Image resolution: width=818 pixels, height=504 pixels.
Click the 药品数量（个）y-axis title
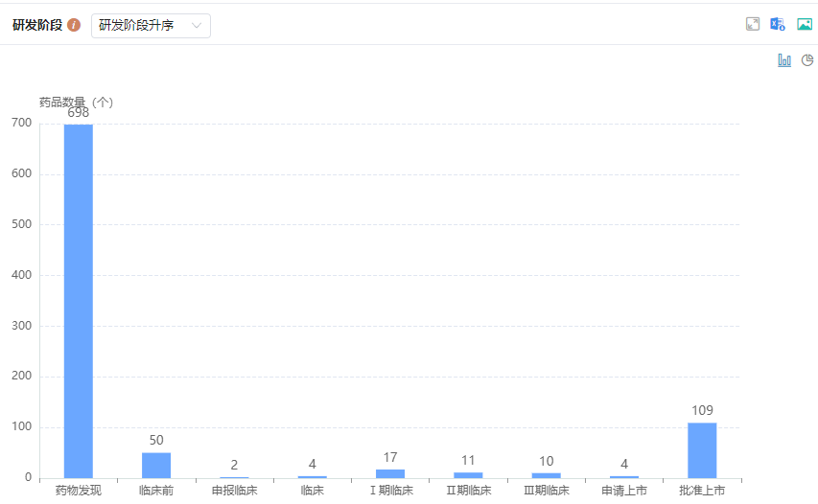tap(76, 103)
